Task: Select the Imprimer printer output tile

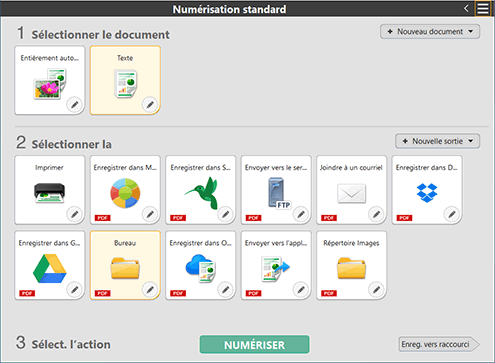Action: (49, 189)
